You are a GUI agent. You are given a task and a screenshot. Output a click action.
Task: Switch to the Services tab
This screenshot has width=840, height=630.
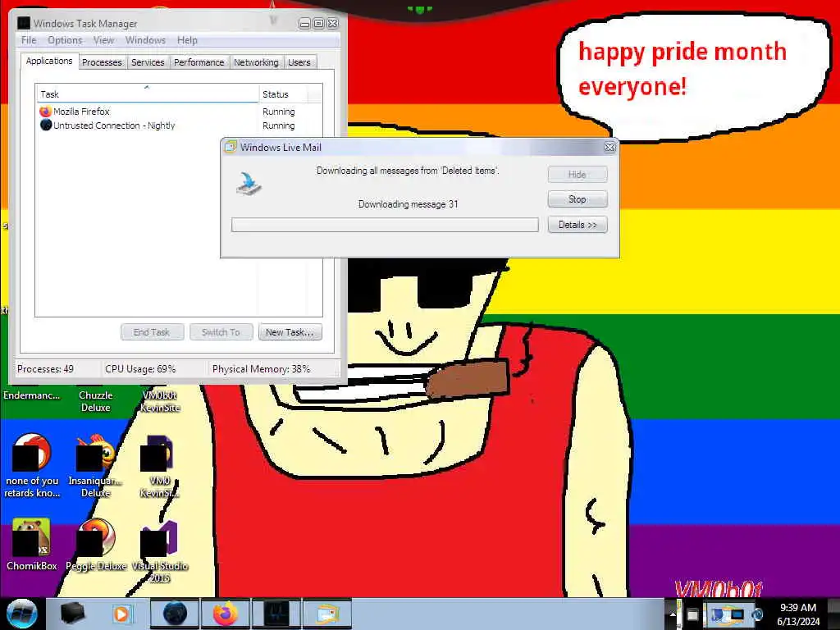[x=148, y=62]
